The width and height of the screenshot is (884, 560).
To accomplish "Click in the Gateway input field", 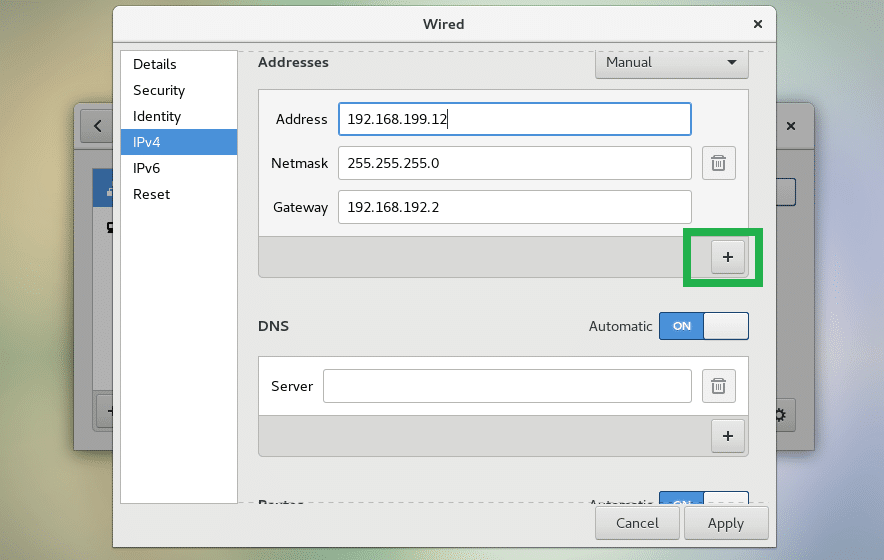I will tap(514, 207).
